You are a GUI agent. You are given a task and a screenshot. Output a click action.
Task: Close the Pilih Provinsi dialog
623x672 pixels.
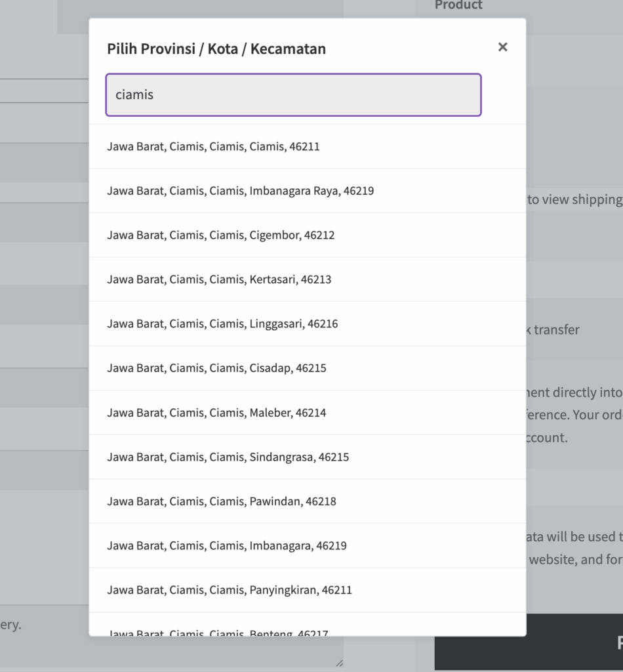[502, 47]
